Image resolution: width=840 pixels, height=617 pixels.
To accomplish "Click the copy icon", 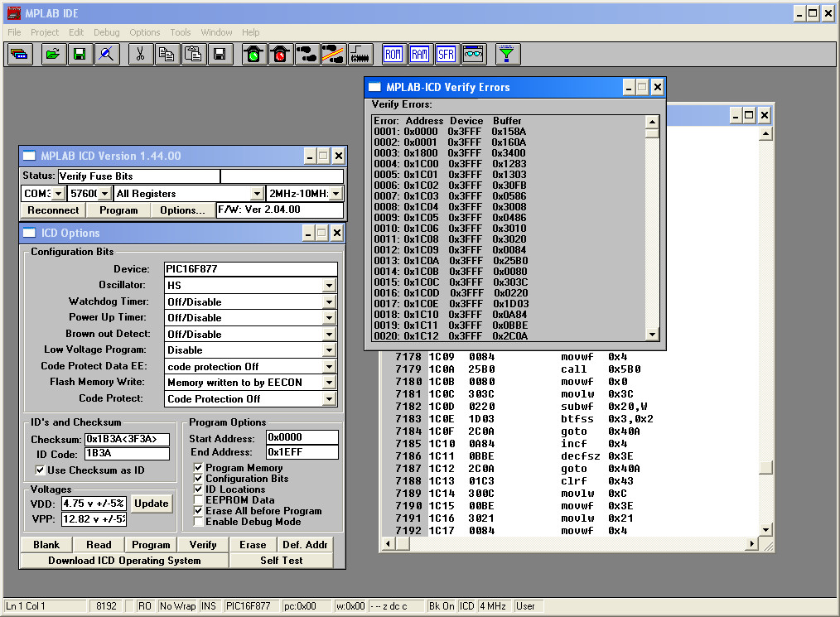I will coord(167,54).
